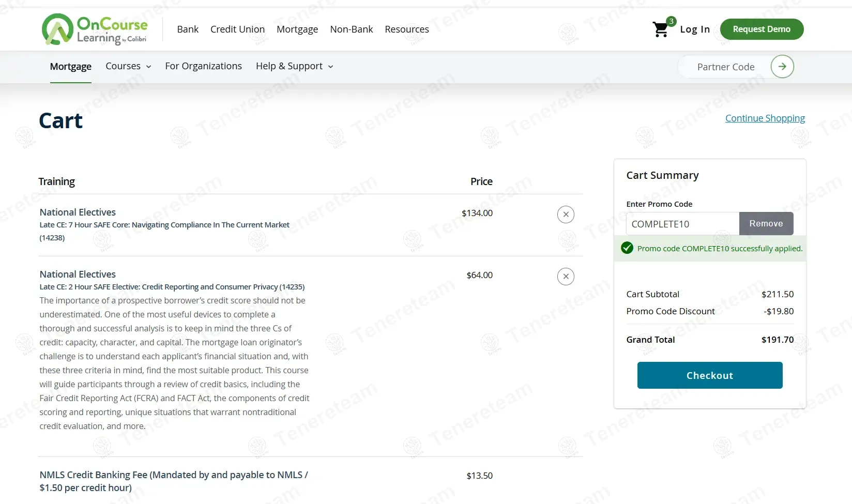852x504 pixels.
Task: Click the Log In link
Action: [x=695, y=29]
